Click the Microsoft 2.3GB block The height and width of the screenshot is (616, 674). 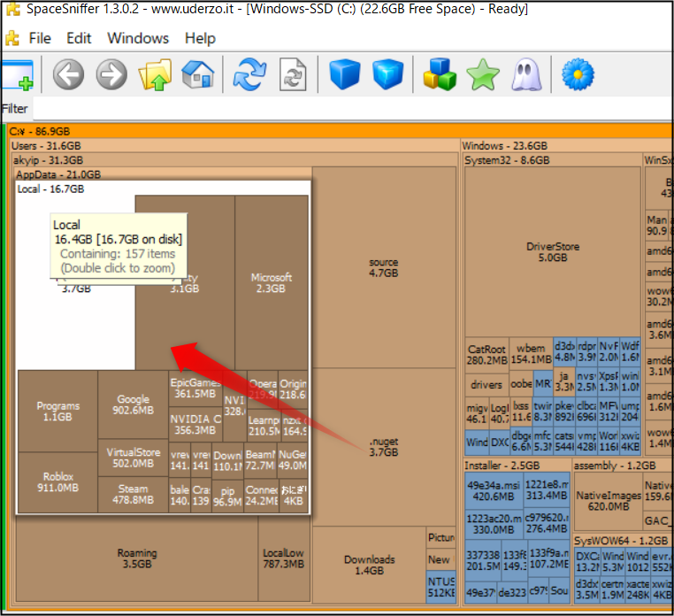click(272, 282)
